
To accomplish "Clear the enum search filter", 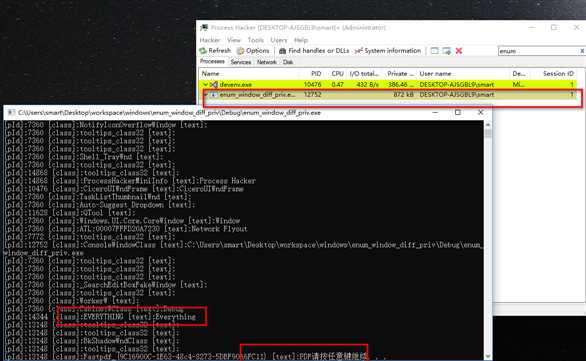I will (582, 51).
